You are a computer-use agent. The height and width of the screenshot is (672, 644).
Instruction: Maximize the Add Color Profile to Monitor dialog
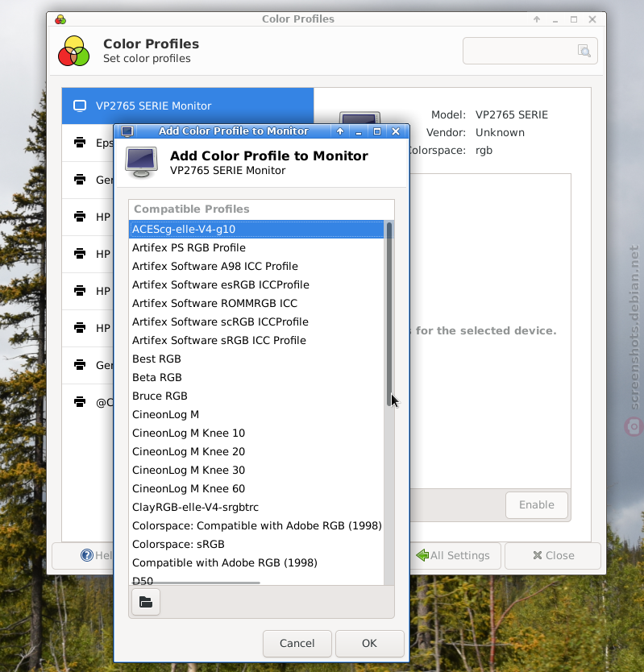tap(377, 131)
